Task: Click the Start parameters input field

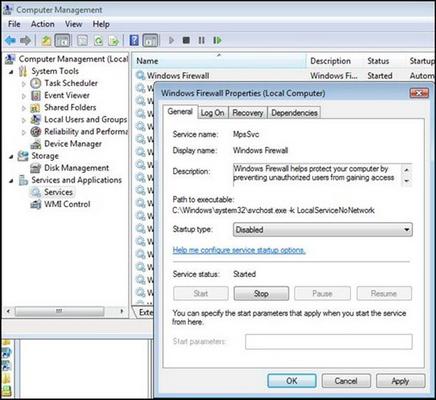Action: 329,342
